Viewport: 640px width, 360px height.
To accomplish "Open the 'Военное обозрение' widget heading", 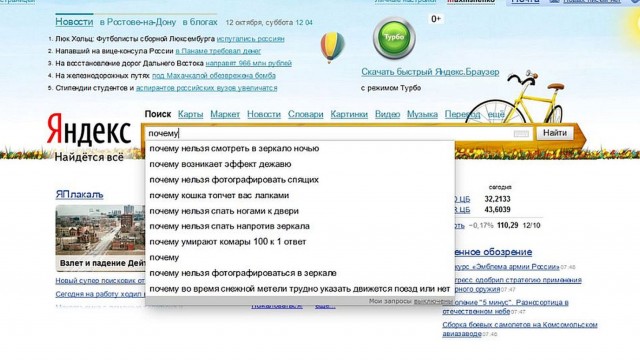I will coord(493,252).
